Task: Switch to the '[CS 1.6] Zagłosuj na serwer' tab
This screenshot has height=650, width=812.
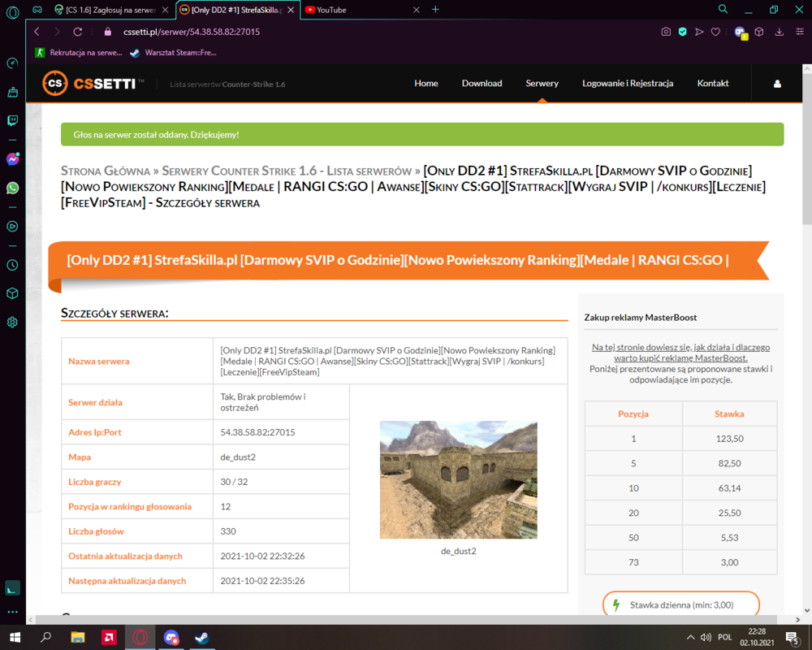Action: point(105,10)
